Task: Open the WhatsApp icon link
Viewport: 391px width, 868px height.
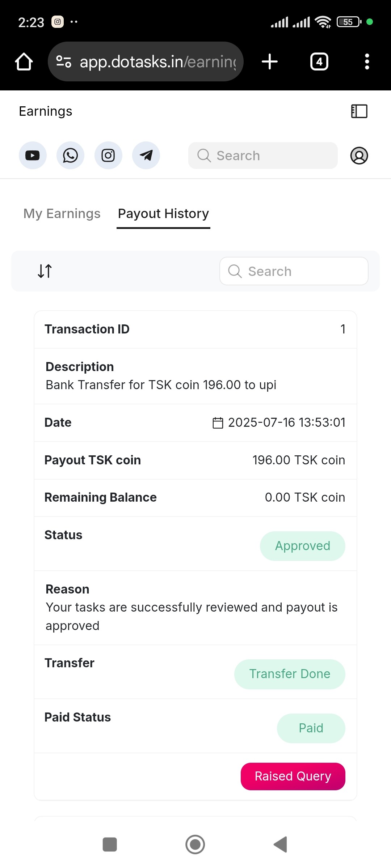Action: [x=70, y=156]
